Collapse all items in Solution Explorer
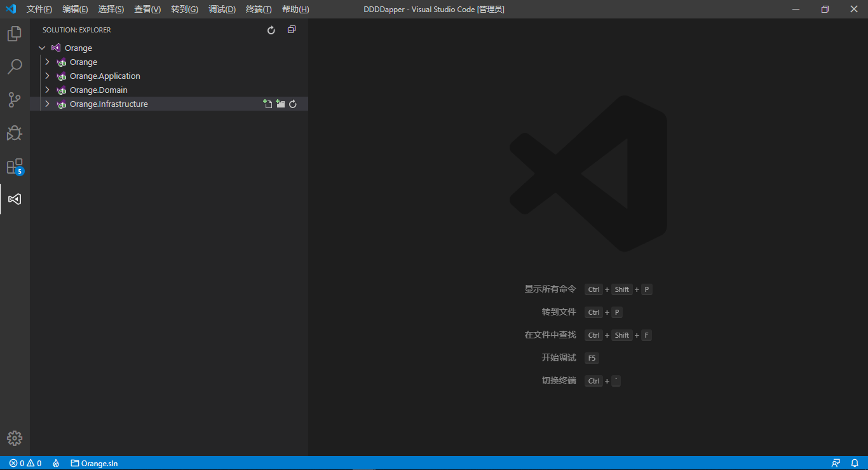This screenshot has height=470, width=868. coord(292,30)
